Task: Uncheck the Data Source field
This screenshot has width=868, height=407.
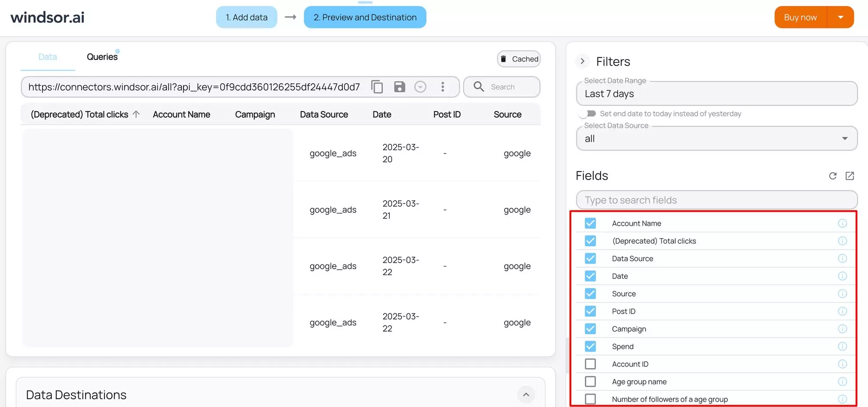Action: tap(590, 258)
